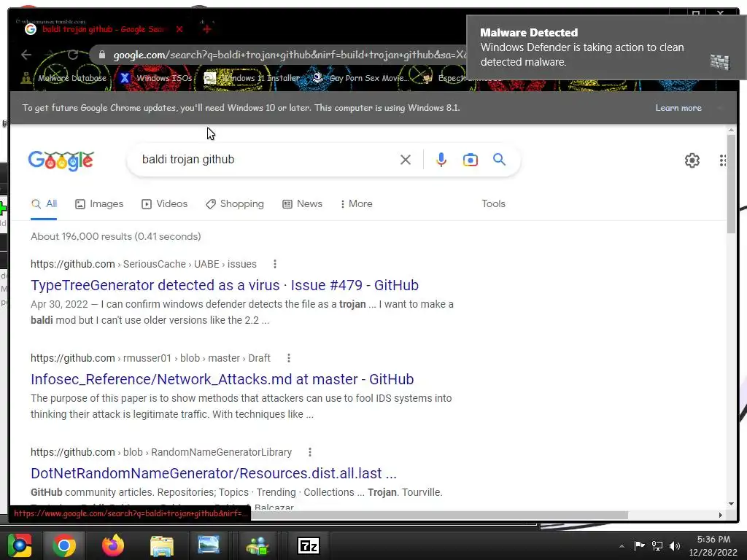The height and width of the screenshot is (560, 747).
Task: Show hidden tray icons arrow
Action: (x=622, y=546)
